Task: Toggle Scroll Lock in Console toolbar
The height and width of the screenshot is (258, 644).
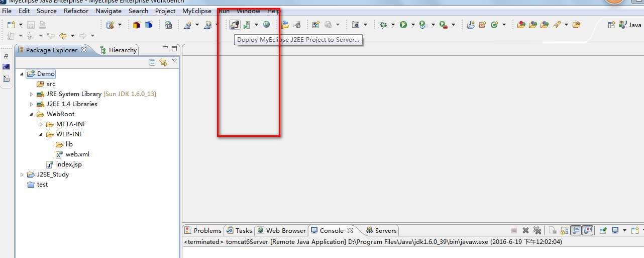Action: click(564, 230)
